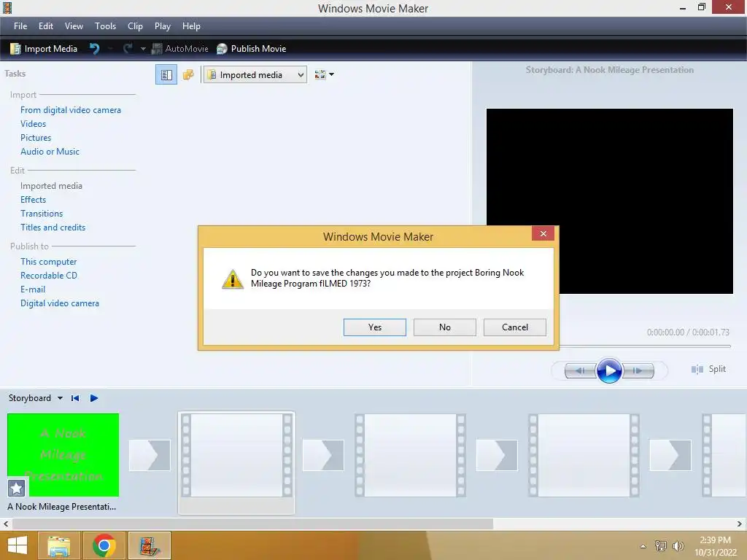Click Movie Maker taskbar icon
The image size is (747, 560).
coord(149,545)
